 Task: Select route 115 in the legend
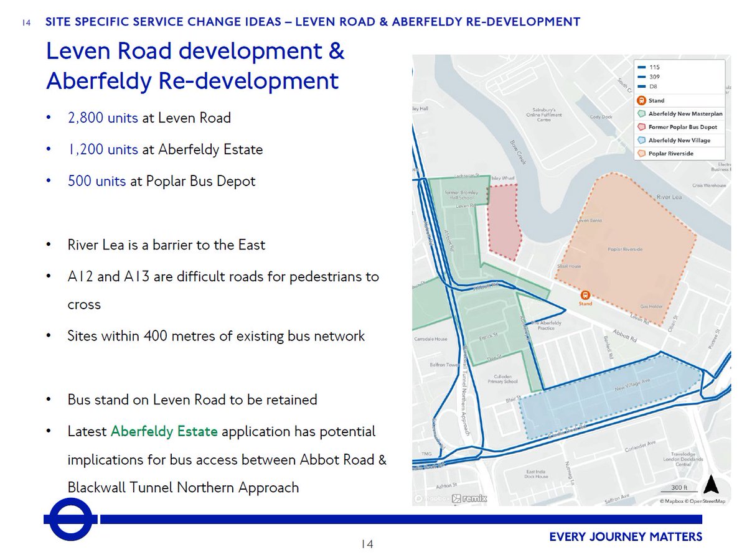coord(649,67)
